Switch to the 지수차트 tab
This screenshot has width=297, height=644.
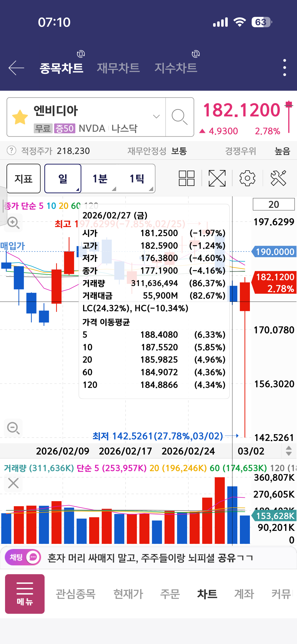click(x=176, y=68)
